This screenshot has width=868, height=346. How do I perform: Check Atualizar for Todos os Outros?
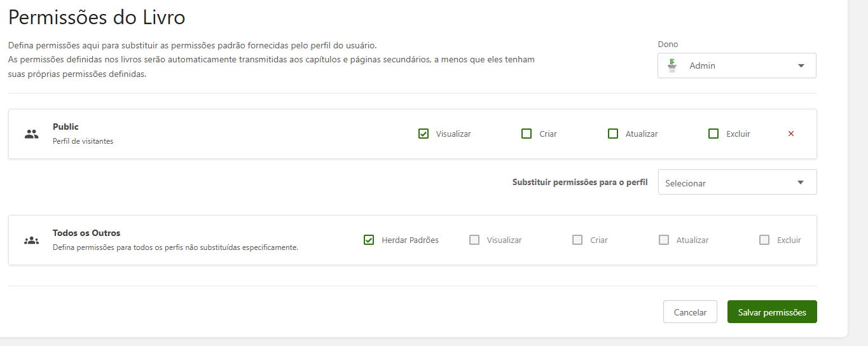664,240
